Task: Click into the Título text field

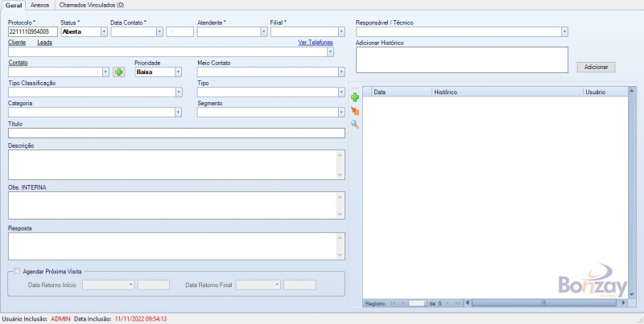Action: [175, 133]
